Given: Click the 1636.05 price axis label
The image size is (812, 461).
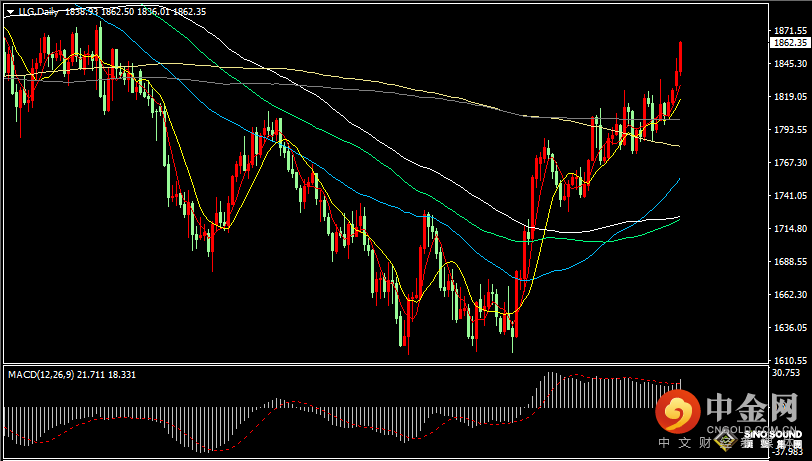Looking at the screenshot, I should click(789, 328).
